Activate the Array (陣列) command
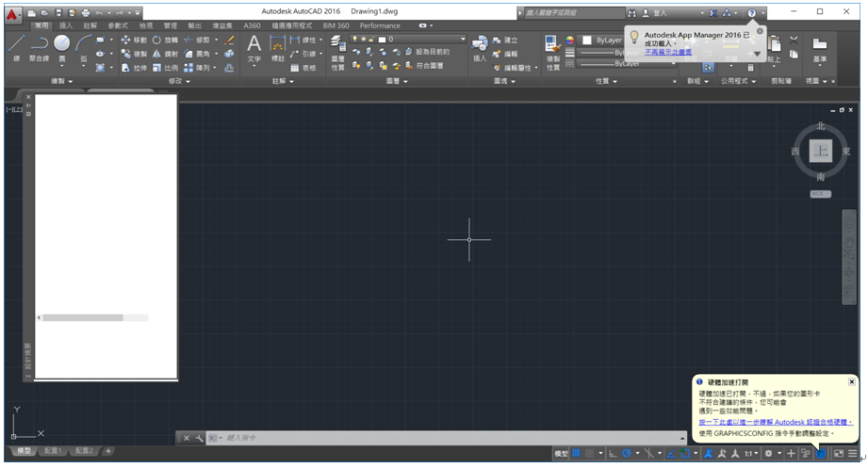The image size is (868, 468). 197,68
